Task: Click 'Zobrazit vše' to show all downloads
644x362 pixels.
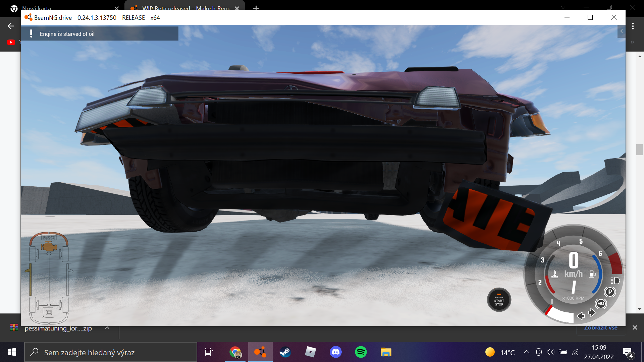Action: tap(600, 328)
